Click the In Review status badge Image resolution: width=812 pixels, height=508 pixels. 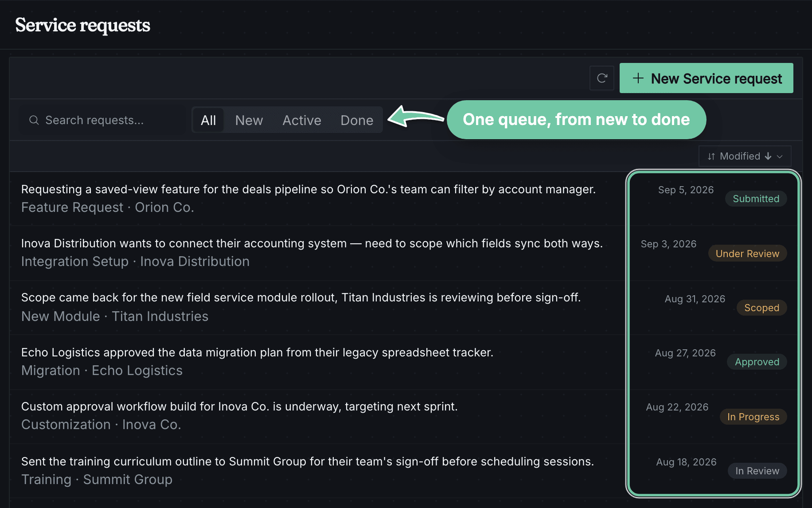(757, 471)
